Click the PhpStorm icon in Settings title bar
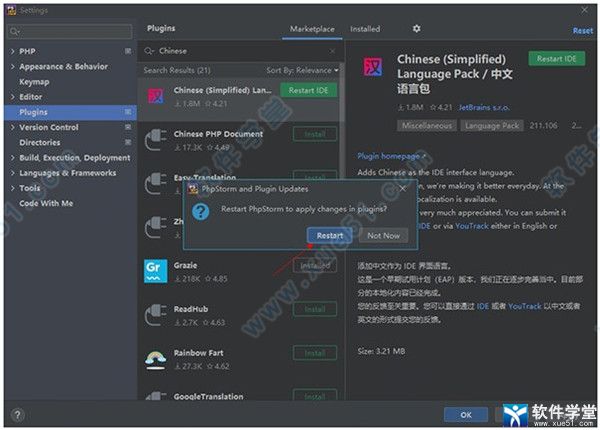Image resolution: width=600 pixels, height=430 pixels. click(11, 10)
